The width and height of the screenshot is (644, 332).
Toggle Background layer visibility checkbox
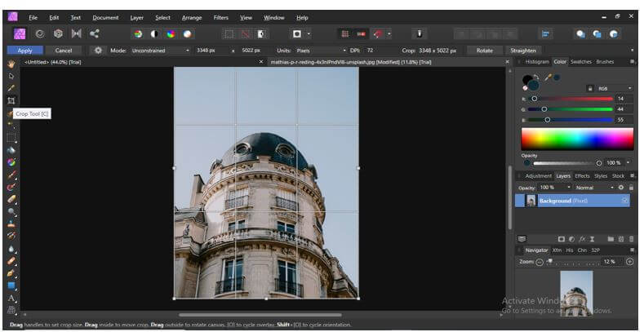click(x=624, y=201)
